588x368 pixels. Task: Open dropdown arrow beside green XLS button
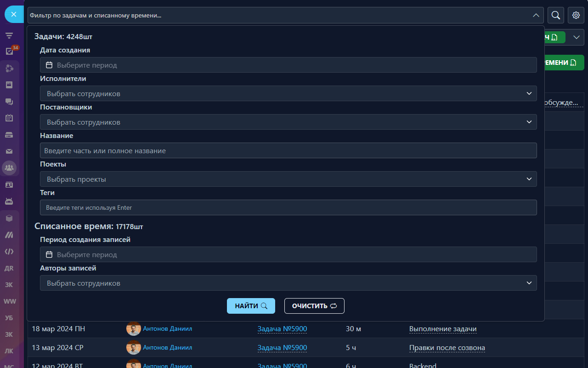pyautogui.click(x=577, y=37)
